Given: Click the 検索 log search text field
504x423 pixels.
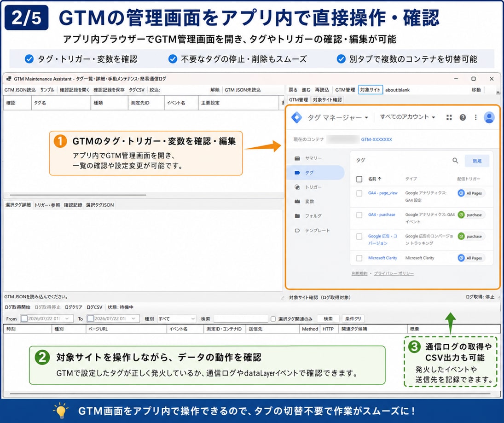Looking at the screenshot, I should point(241,319).
